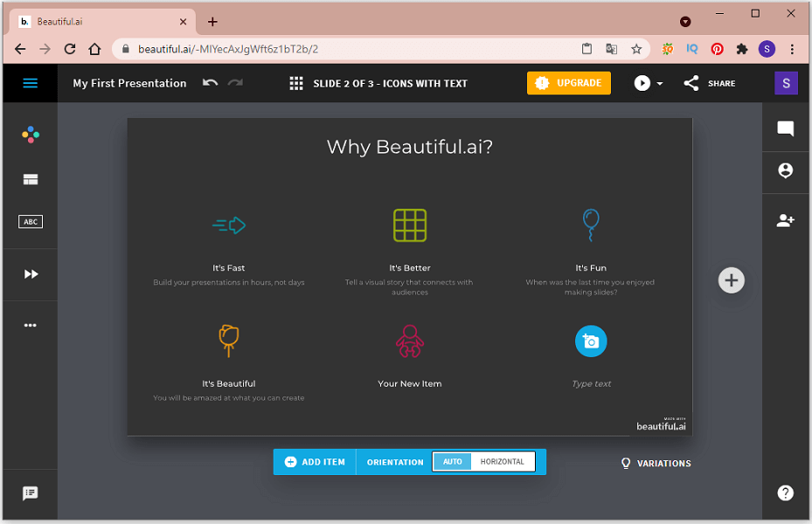
Task: Click the 'My First Presentation' title
Action: coord(129,83)
